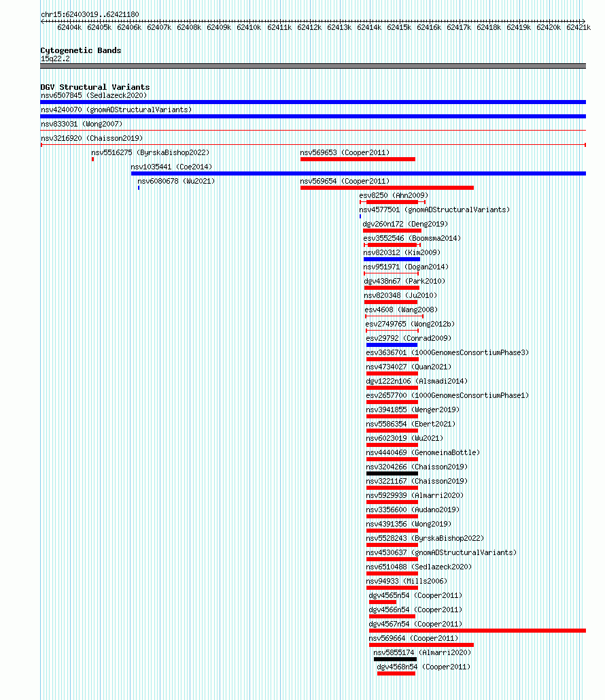Select esv2657700 (1000GenomesConsortiumPhase1) label
Screen dimensions: 605x700
coord(447,395)
